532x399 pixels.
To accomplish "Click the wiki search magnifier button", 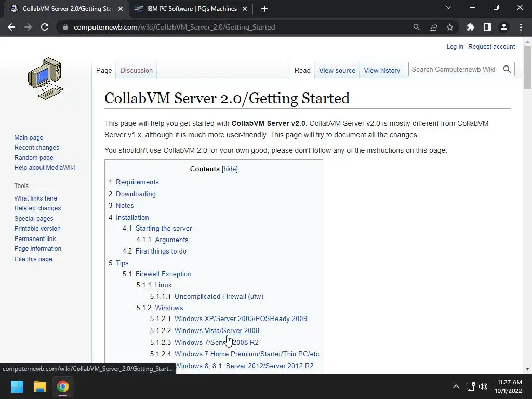I will coord(507,69).
